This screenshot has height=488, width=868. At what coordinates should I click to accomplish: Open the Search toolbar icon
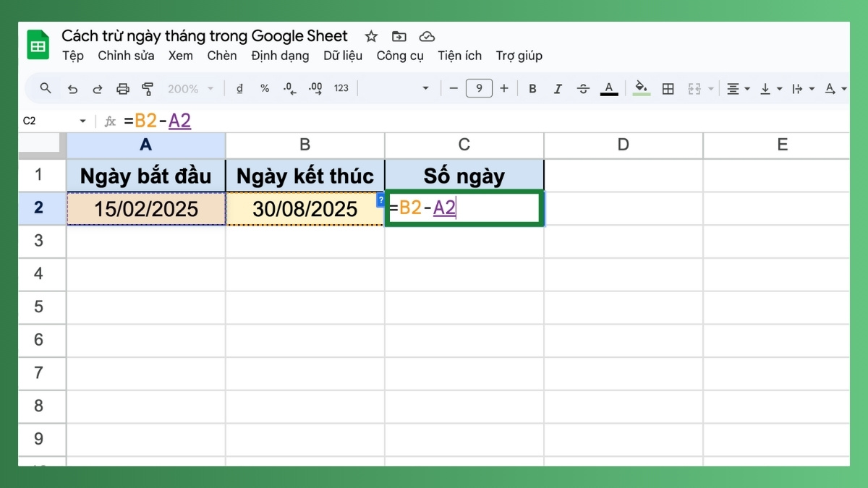pyautogui.click(x=46, y=88)
